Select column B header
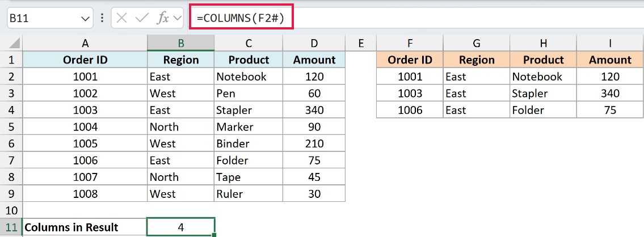 (180, 43)
